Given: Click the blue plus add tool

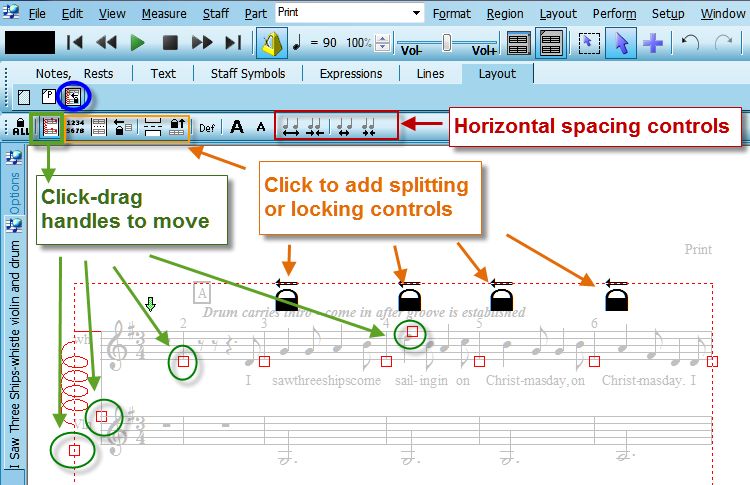Looking at the screenshot, I should click(653, 43).
